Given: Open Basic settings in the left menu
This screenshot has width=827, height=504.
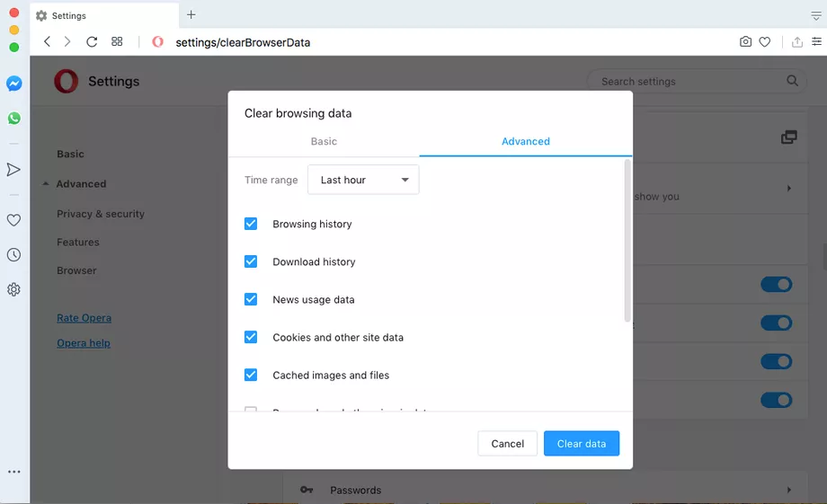Looking at the screenshot, I should [71, 154].
